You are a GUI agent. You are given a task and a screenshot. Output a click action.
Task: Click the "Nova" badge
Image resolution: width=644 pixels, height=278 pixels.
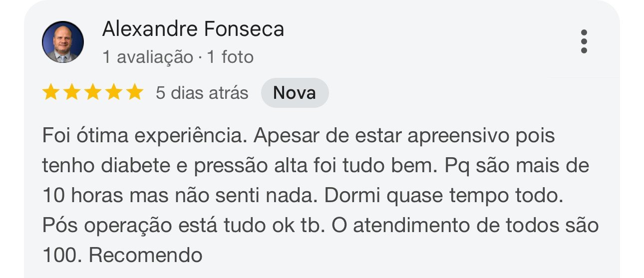(x=295, y=93)
